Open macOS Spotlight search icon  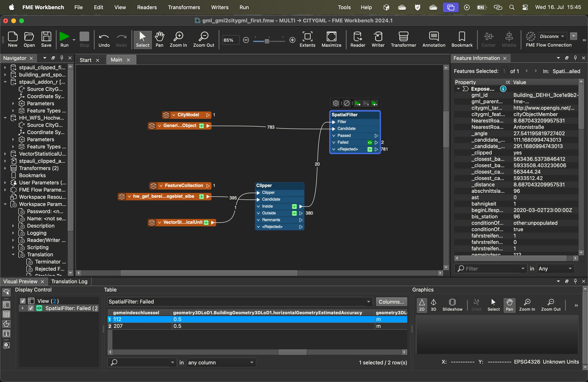[512, 7]
